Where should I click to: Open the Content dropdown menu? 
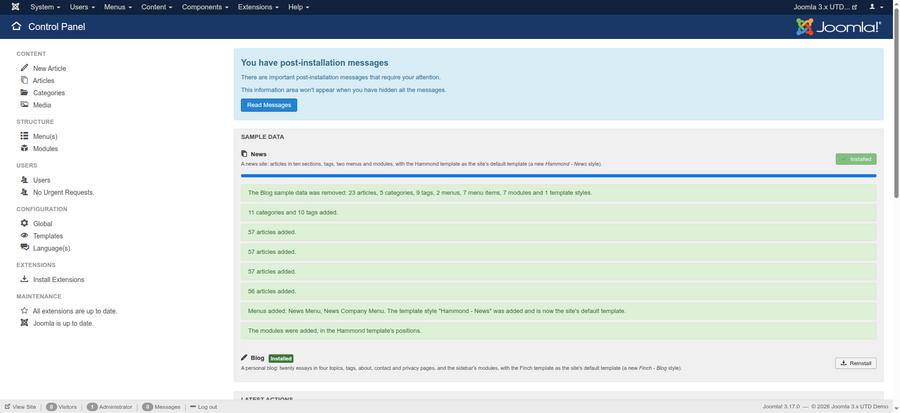pos(157,7)
